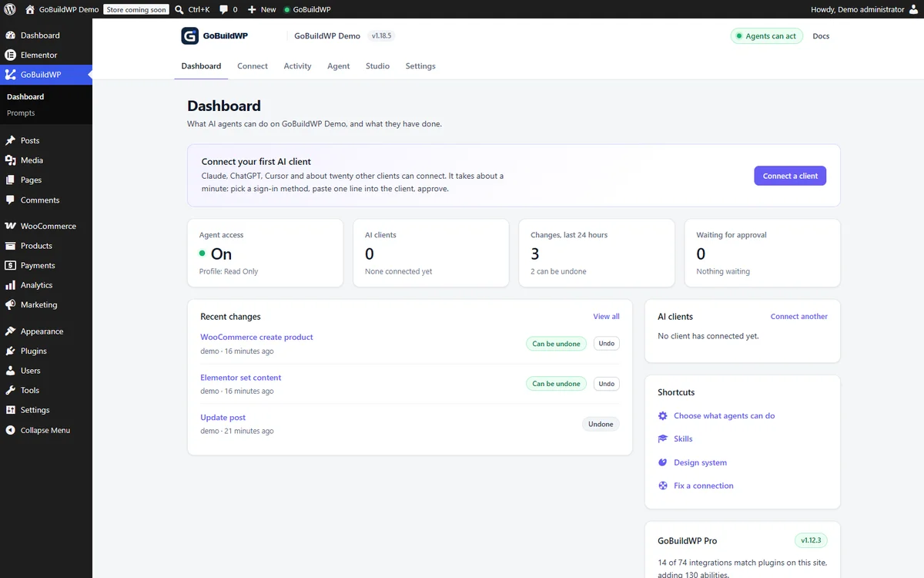Screen dimensions: 924x578
Task: Undo the Elementor set content change
Action: (607, 384)
